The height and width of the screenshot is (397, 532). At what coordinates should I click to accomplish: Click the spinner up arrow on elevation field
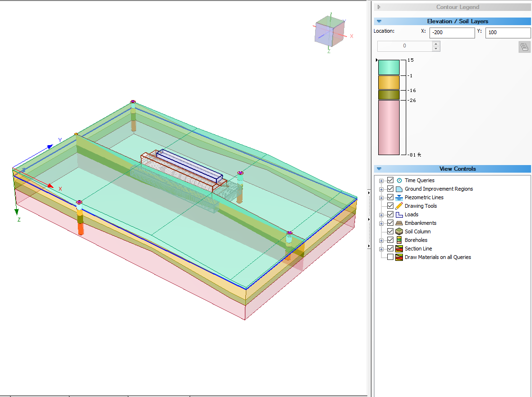435,44
